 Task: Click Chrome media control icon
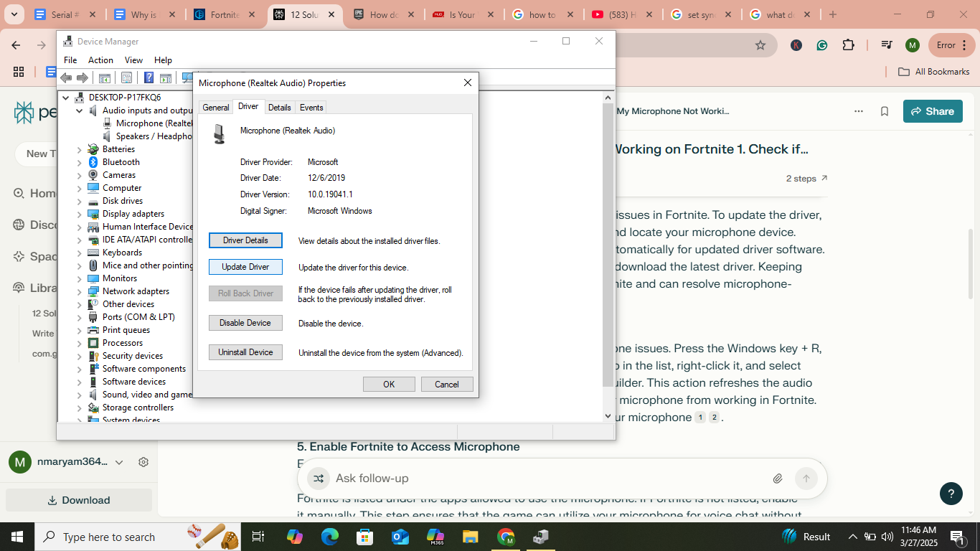[886, 45]
